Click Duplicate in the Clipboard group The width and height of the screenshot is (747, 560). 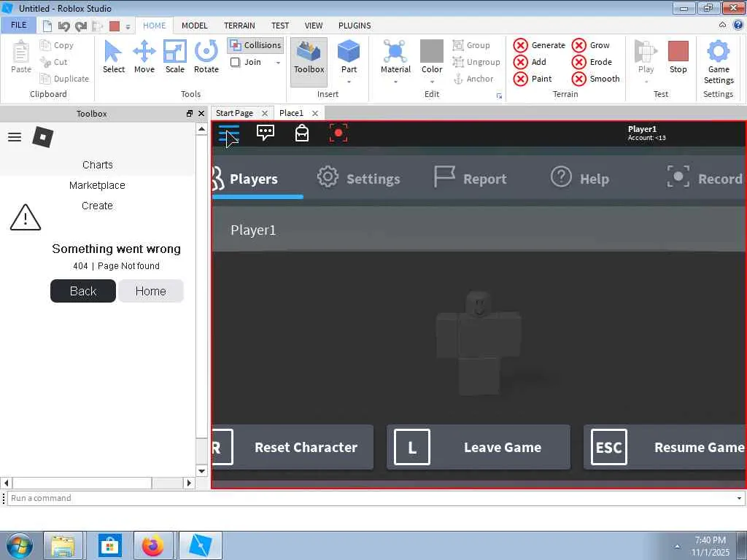[64, 79]
